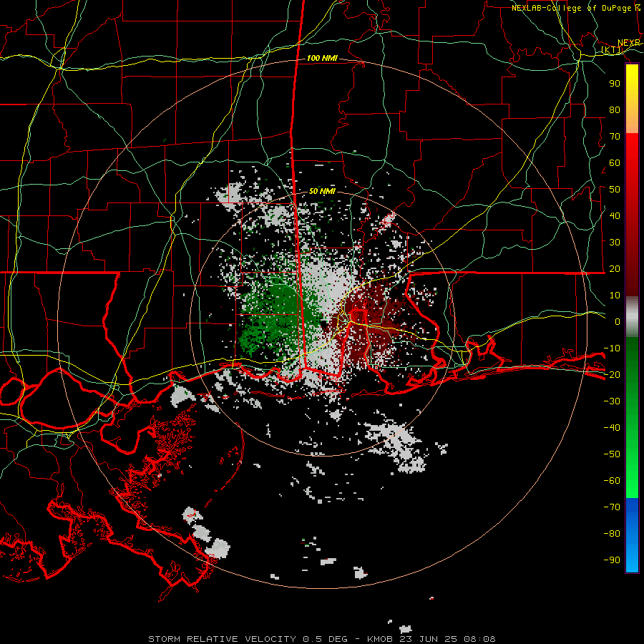644x644 pixels.
Task: Select the positive 90 scale value
Action: (615, 84)
